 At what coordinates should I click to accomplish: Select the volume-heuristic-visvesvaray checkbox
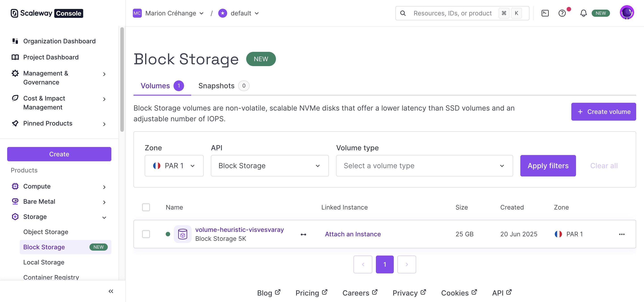(146, 234)
